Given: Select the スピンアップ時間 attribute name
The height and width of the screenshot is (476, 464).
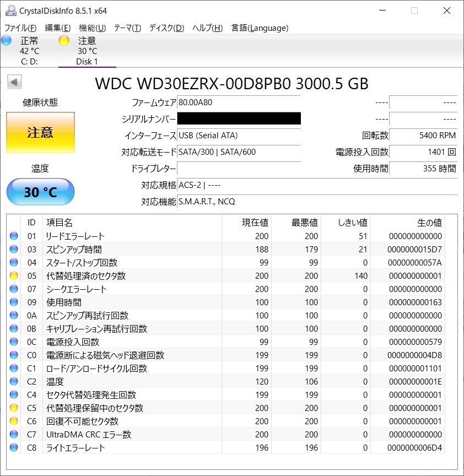Looking at the screenshot, I should (x=74, y=249).
